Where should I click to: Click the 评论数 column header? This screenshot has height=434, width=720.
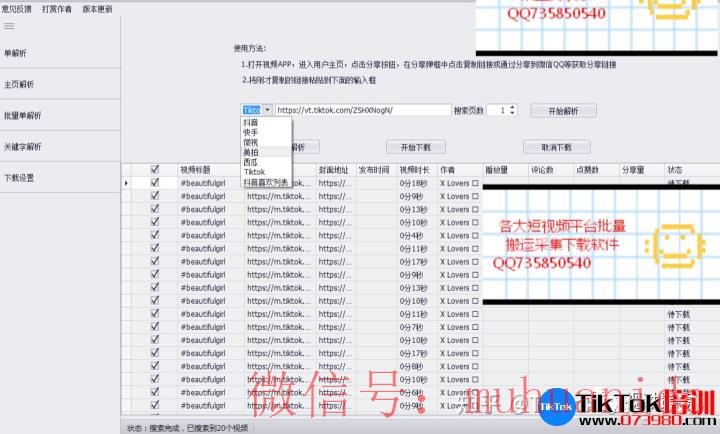551,170
